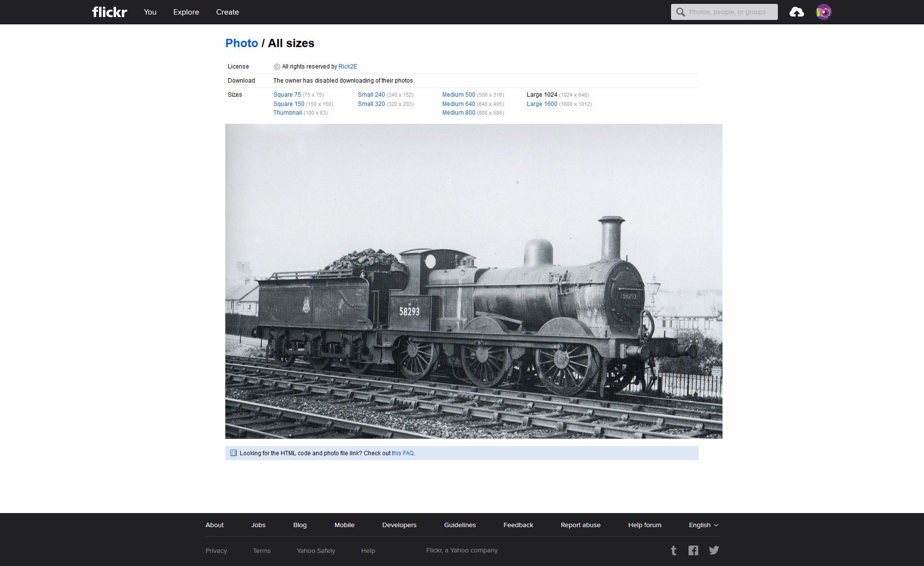Open Flickr's Twitter page icon
This screenshot has width=924, height=566.
pos(714,550)
